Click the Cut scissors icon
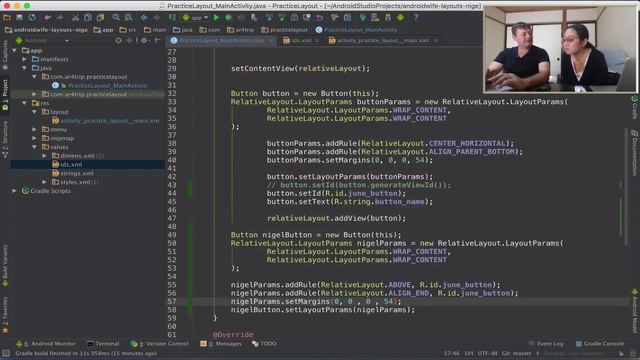Viewport: 640px width, 360px height. coord(76,18)
